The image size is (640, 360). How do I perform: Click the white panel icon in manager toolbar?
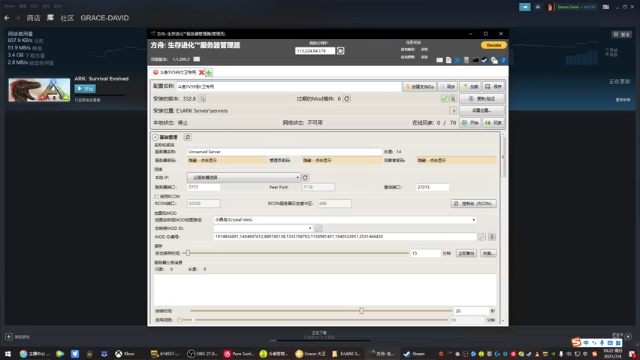[440, 60]
